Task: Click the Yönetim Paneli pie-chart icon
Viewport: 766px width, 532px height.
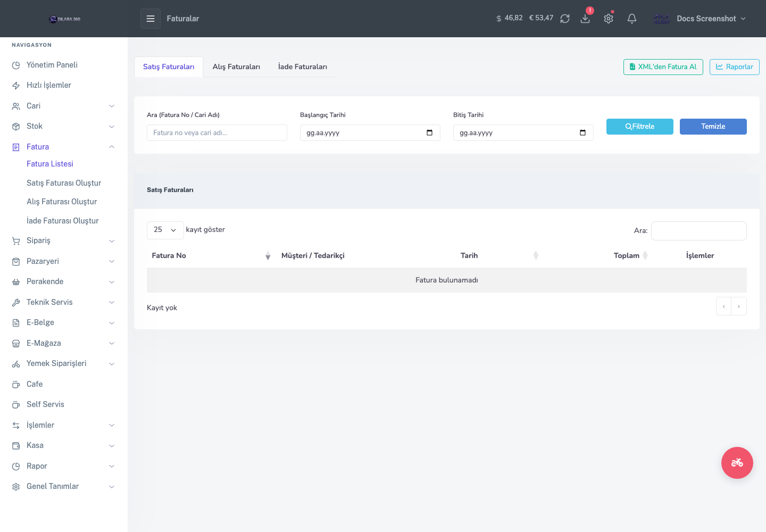Action: coord(16,65)
